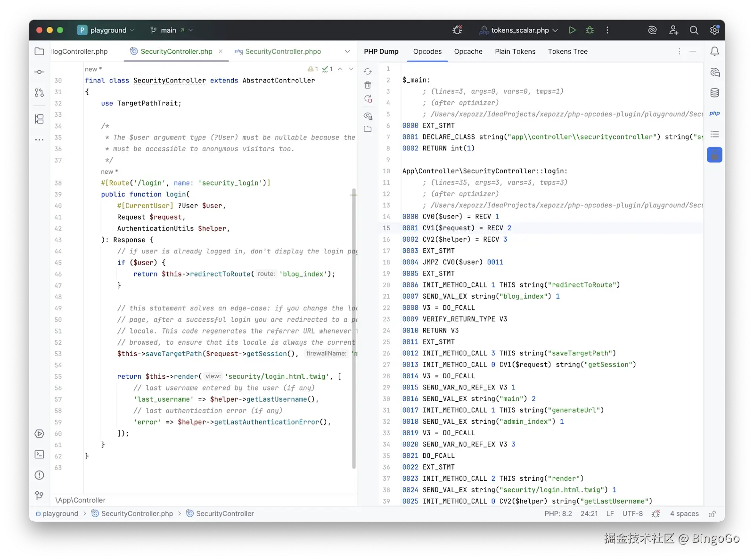Open the main branch dropdown
The height and width of the screenshot is (560, 754).
(170, 30)
